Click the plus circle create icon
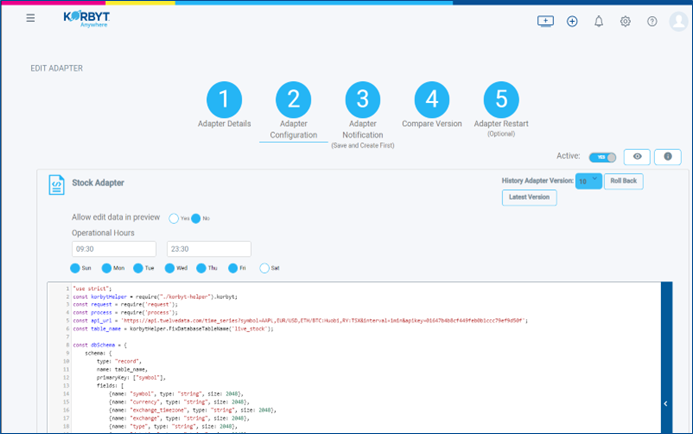This screenshot has height=434, width=693. click(572, 21)
